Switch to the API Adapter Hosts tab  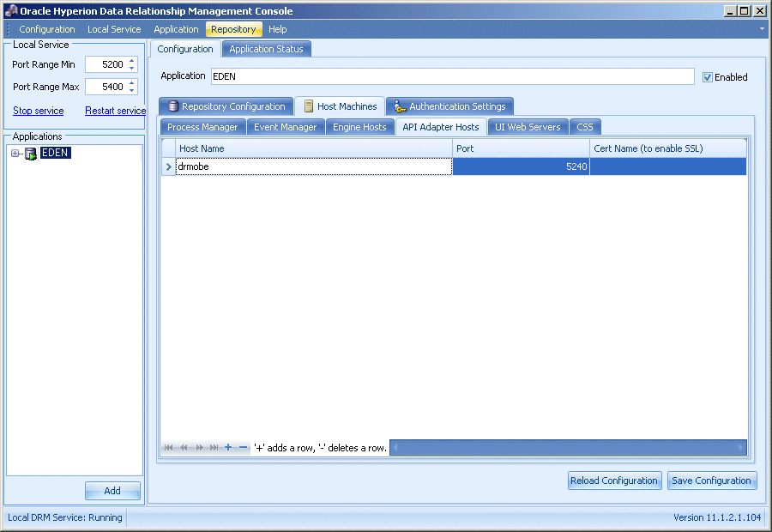point(441,127)
